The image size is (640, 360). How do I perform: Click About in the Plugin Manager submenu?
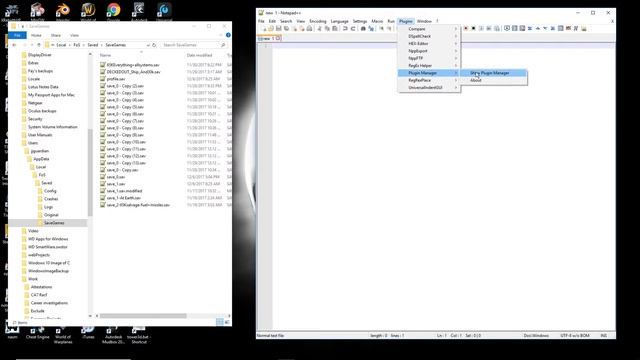[493, 80]
